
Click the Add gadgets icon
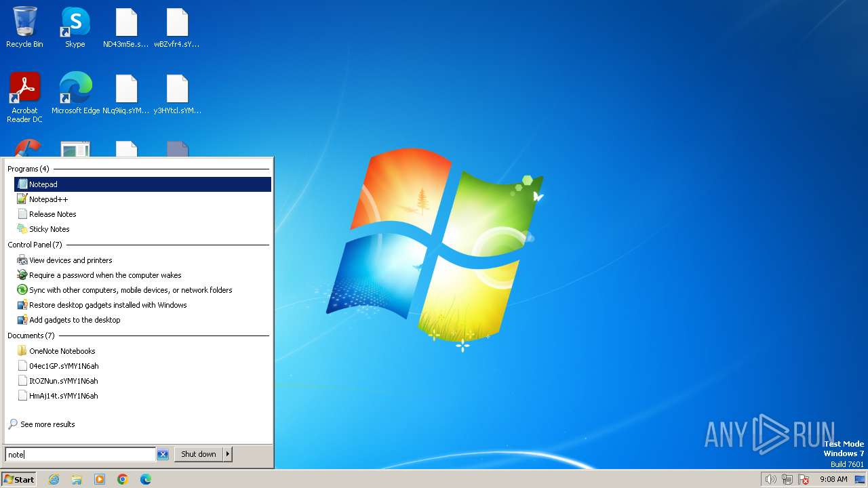[22, 320]
